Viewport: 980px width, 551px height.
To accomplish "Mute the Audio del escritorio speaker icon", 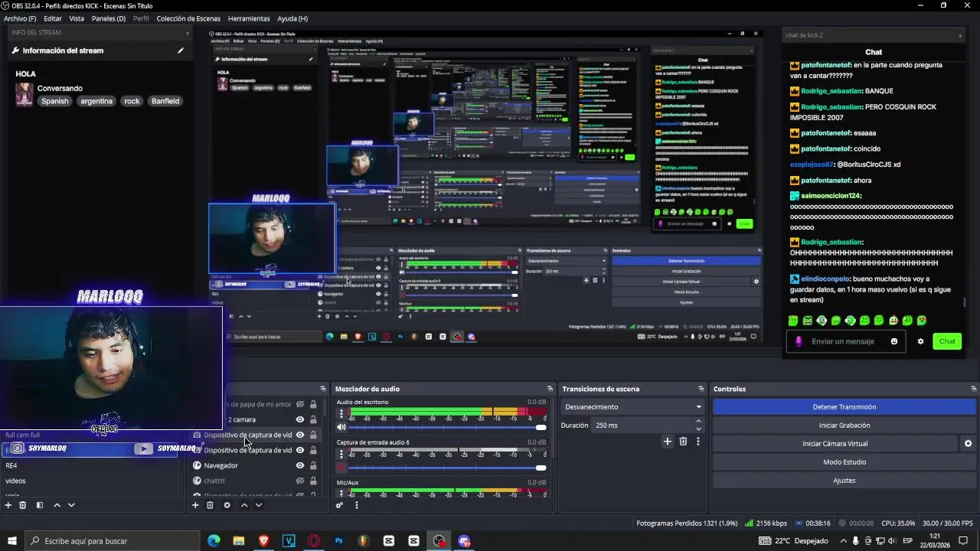I will click(x=341, y=427).
